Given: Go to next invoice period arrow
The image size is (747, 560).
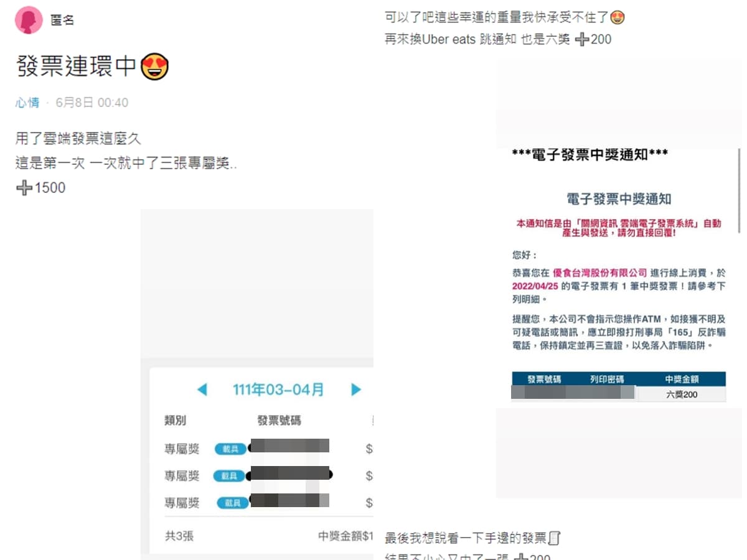Looking at the screenshot, I should pyautogui.click(x=355, y=390).
